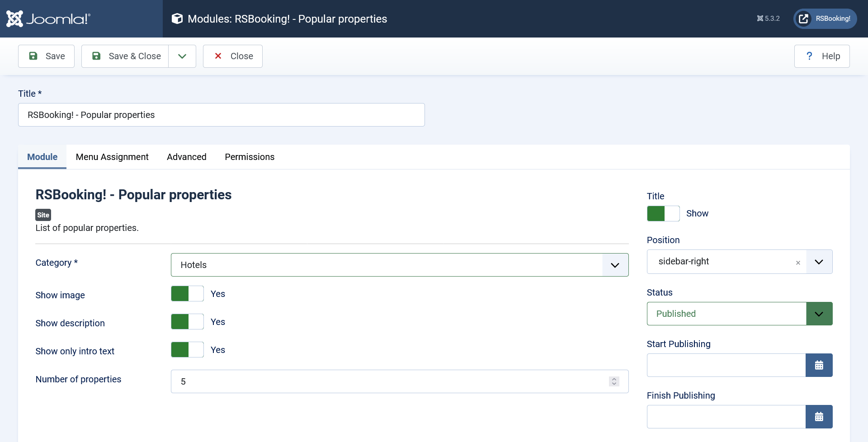Click the Number of properties field
Viewport: 868px width, 442px height.
coord(400,381)
